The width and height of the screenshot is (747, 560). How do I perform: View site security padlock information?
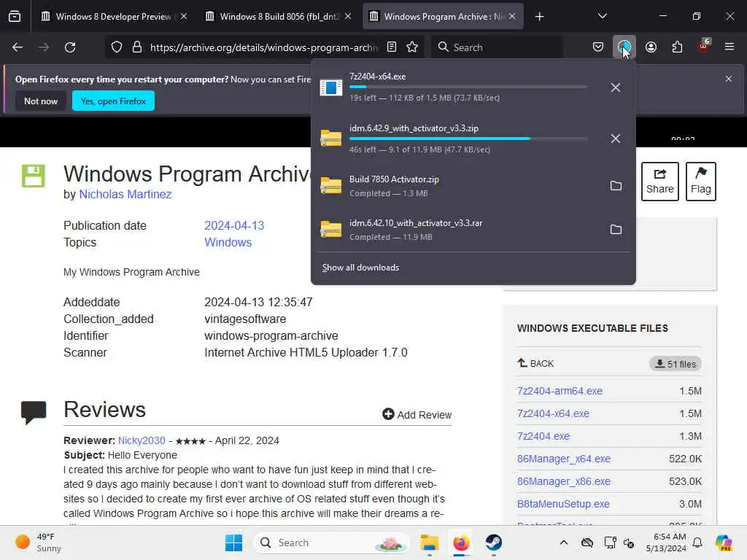137,47
